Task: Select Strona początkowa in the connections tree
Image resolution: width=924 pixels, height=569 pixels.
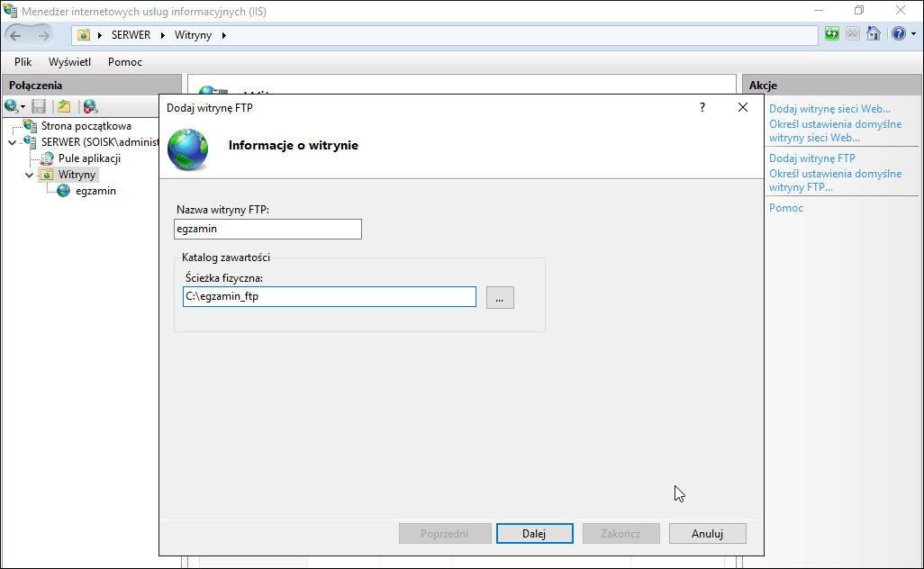Action: pos(86,125)
